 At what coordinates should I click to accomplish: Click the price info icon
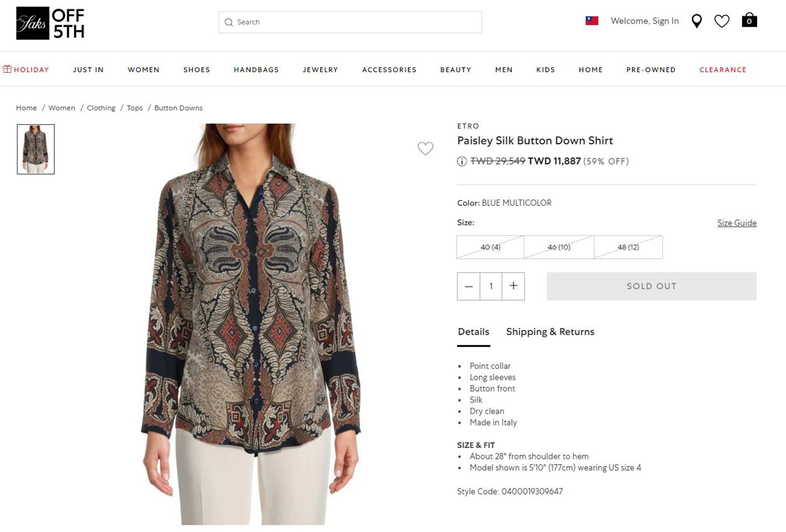click(462, 161)
